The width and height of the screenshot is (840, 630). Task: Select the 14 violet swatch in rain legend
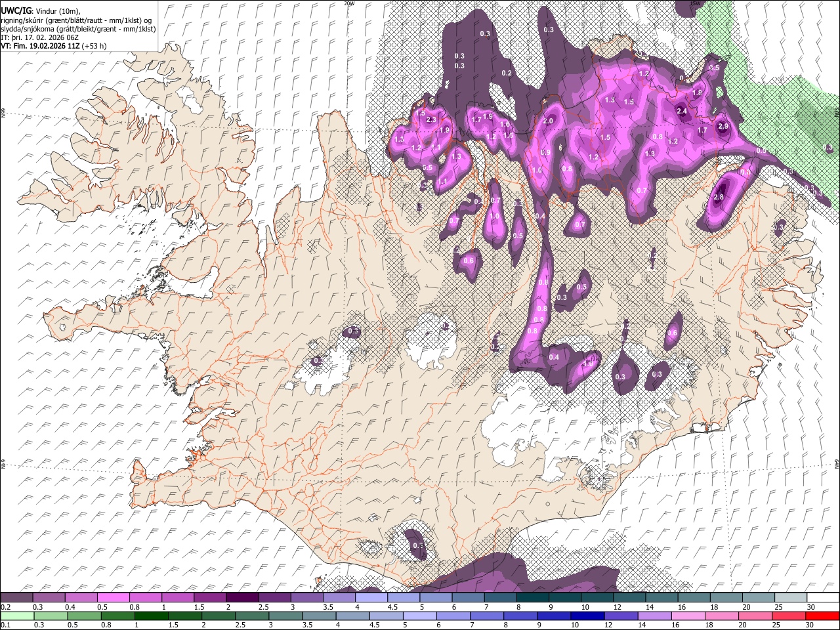654,616
